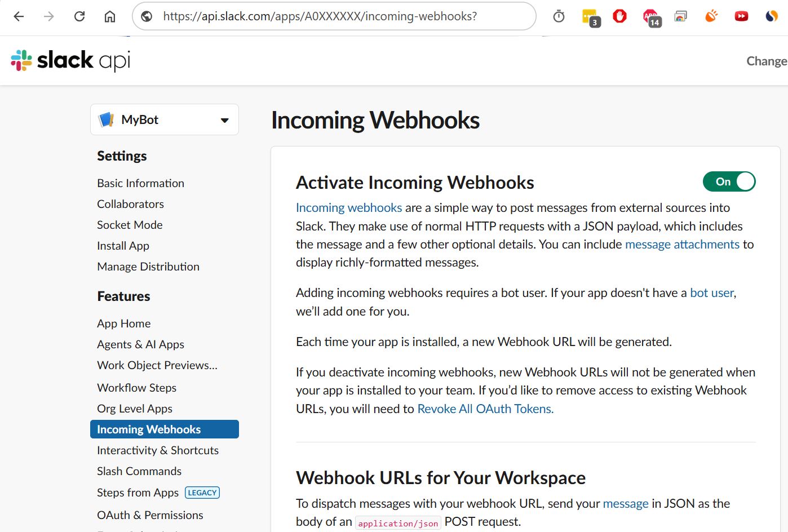Open Agents & AI Apps page
Screen dimensions: 788x532
pyautogui.click(x=140, y=344)
